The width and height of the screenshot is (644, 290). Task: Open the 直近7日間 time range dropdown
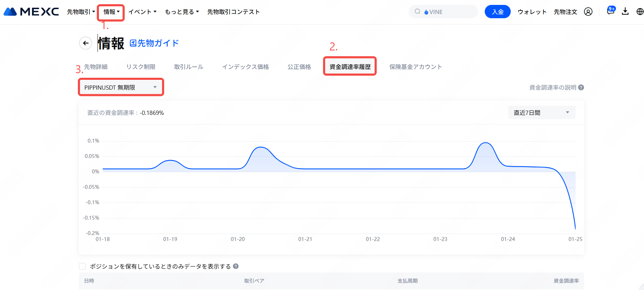click(x=541, y=112)
